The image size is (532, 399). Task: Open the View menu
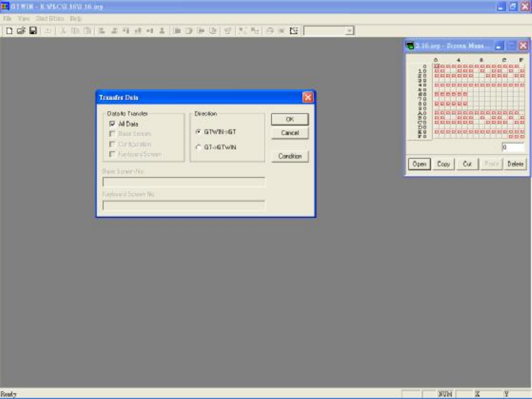23,18
